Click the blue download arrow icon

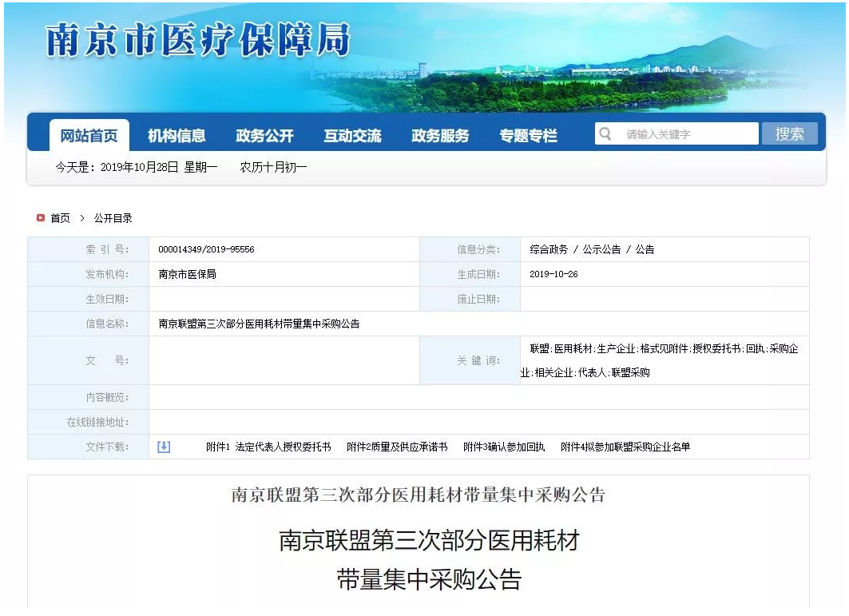(164, 447)
